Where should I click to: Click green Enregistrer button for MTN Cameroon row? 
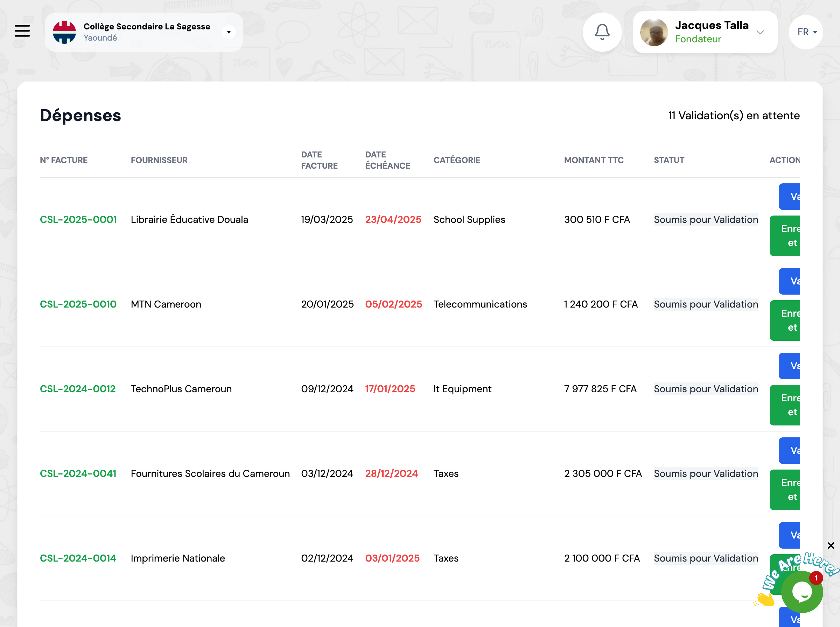[x=785, y=320]
